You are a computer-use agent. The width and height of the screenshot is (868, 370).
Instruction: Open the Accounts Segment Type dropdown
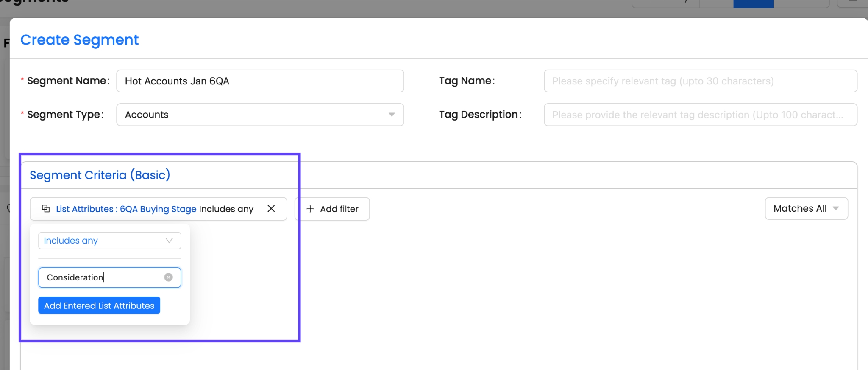(259, 115)
